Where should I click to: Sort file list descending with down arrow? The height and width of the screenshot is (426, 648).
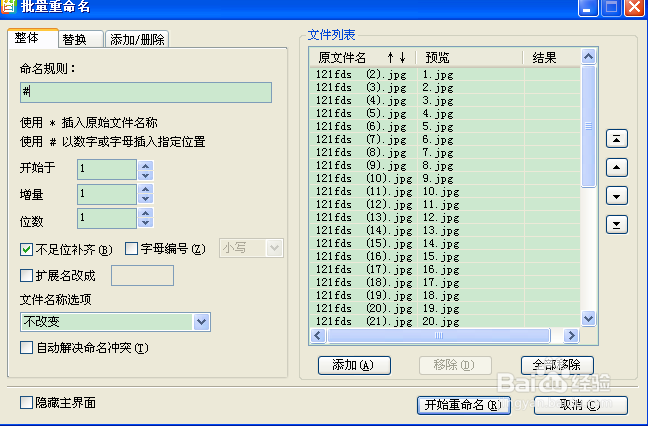pyautogui.click(x=403, y=58)
